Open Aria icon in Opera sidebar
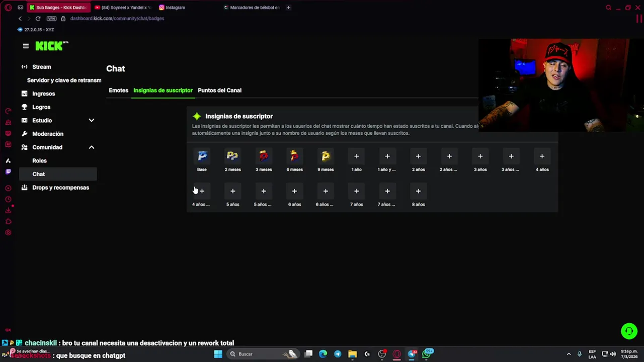The width and height of the screenshot is (644, 362). (8, 161)
